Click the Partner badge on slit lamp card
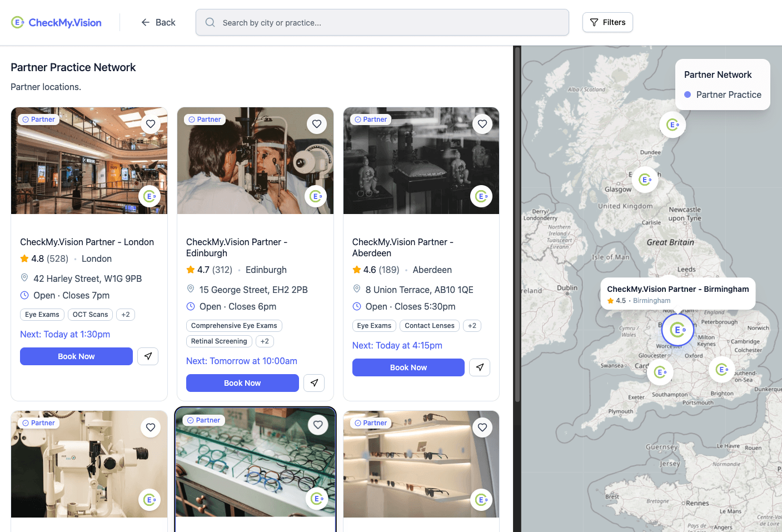782x532 pixels. click(x=39, y=423)
